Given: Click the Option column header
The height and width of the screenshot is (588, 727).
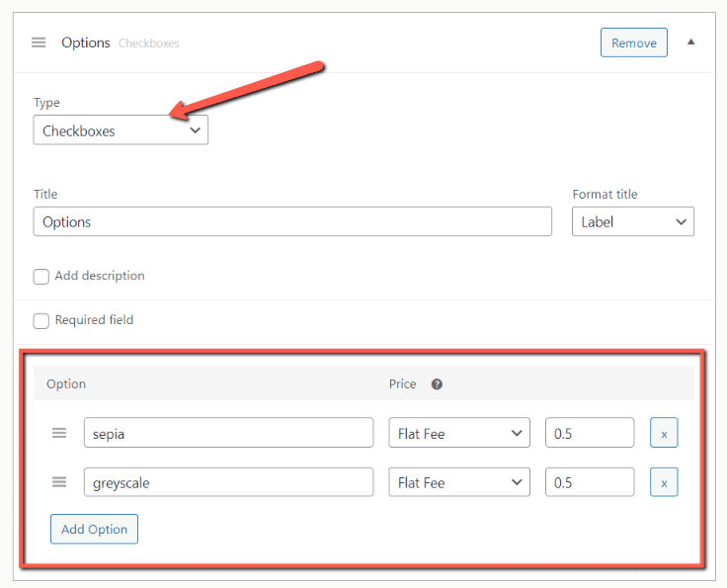Looking at the screenshot, I should tap(66, 384).
